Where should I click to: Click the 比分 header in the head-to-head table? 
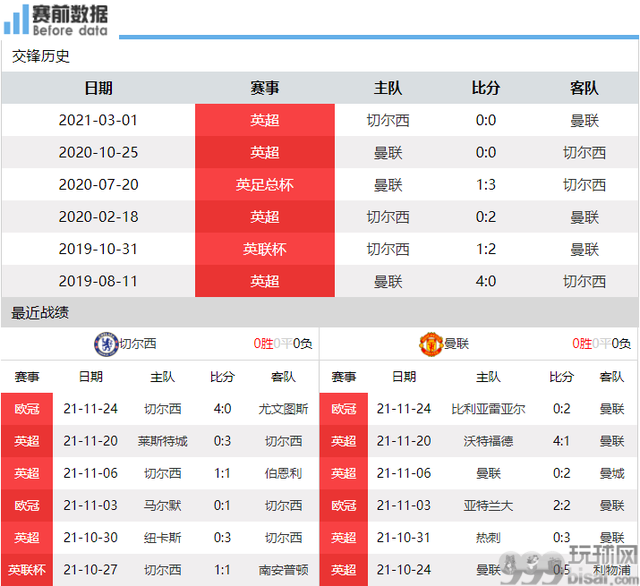(486, 88)
